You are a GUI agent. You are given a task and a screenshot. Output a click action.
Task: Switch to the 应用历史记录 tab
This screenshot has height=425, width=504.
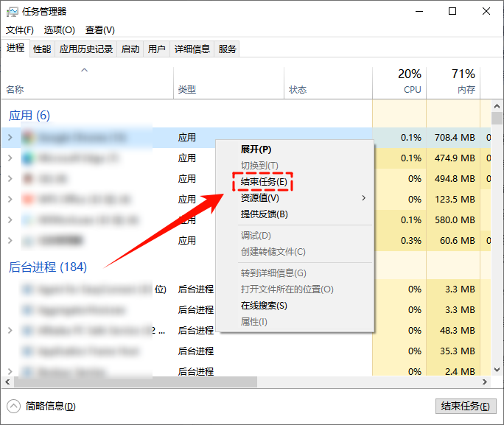coord(86,49)
